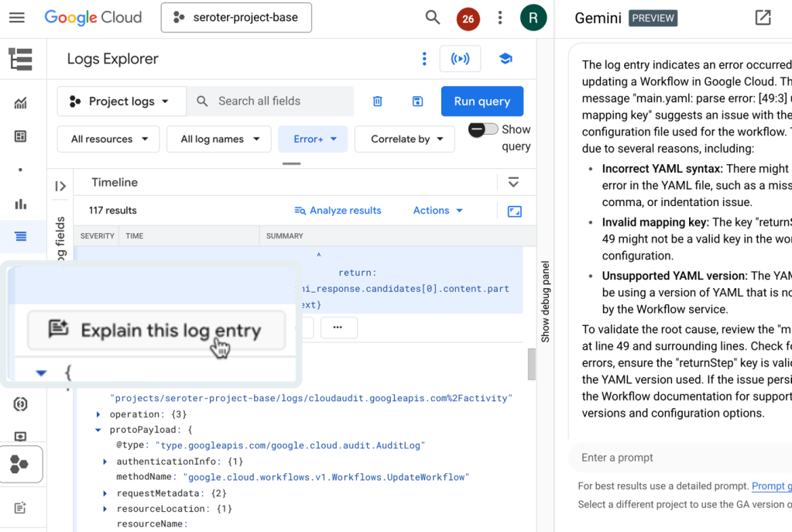Expand results view with fullscreen icon
This screenshot has height=532, width=792.
click(x=514, y=211)
